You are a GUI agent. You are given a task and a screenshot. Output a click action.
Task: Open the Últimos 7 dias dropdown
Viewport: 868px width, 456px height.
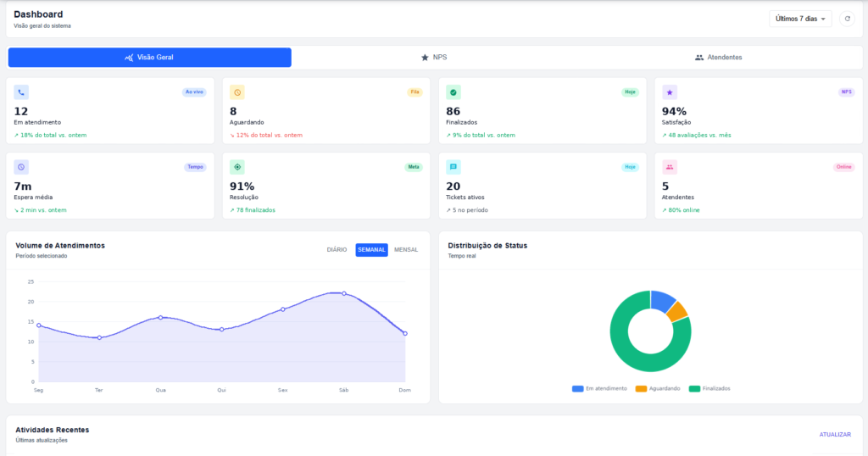pos(800,19)
